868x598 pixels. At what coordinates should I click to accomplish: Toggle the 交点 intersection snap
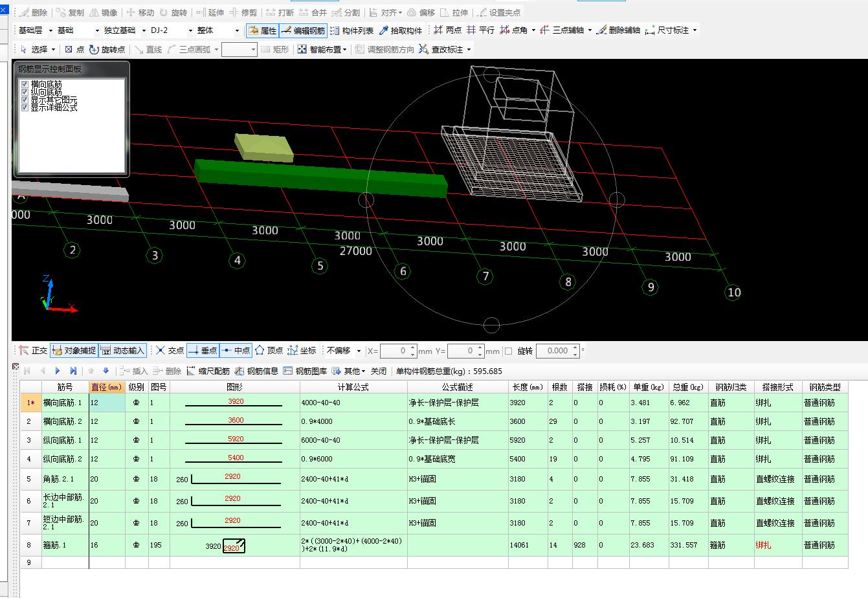click(x=170, y=350)
